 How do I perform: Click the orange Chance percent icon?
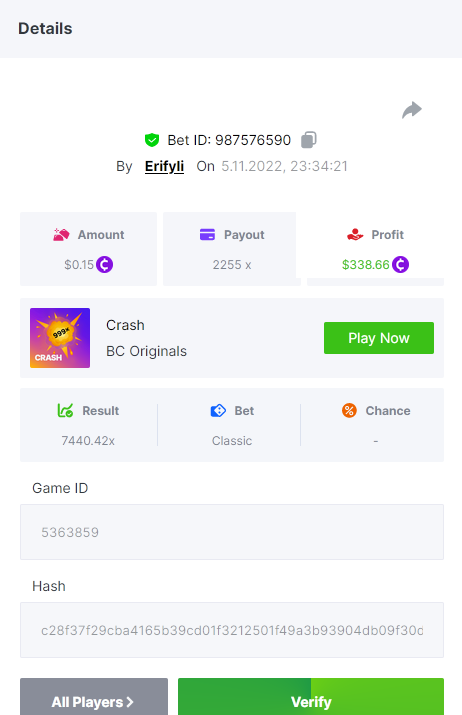(x=349, y=410)
